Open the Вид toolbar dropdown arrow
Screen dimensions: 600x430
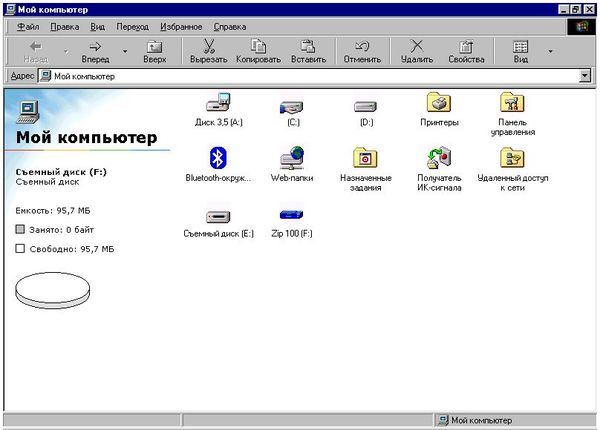coord(549,50)
